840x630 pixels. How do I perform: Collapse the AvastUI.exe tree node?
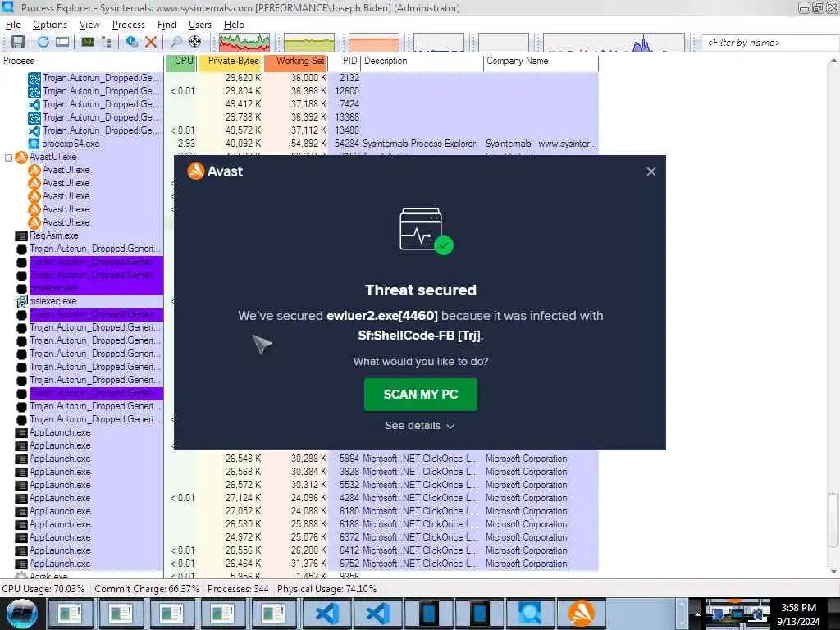(x=8, y=157)
